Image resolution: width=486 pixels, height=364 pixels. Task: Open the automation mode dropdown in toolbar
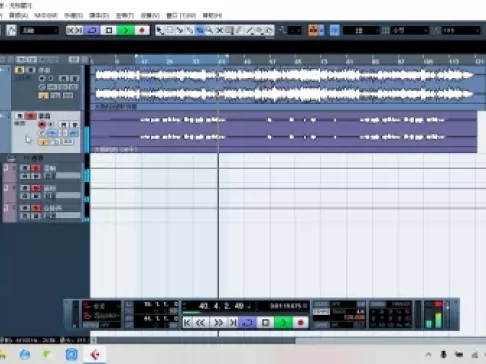click(39, 30)
